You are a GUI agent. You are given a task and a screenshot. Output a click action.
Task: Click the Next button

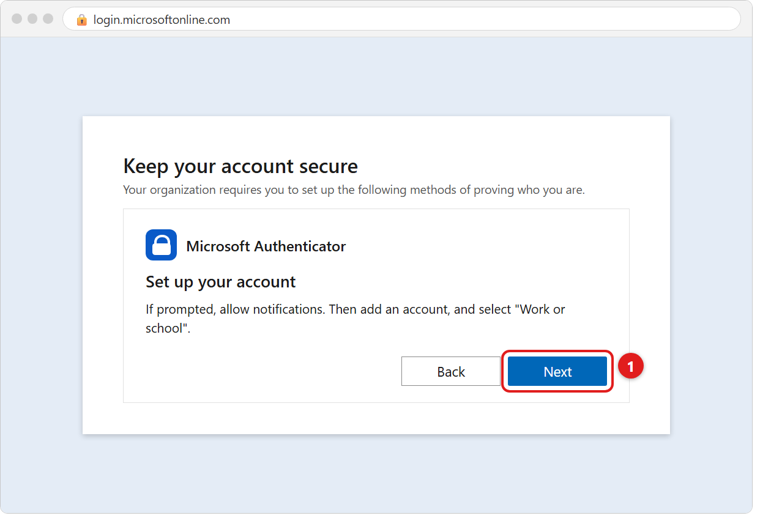pos(557,372)
